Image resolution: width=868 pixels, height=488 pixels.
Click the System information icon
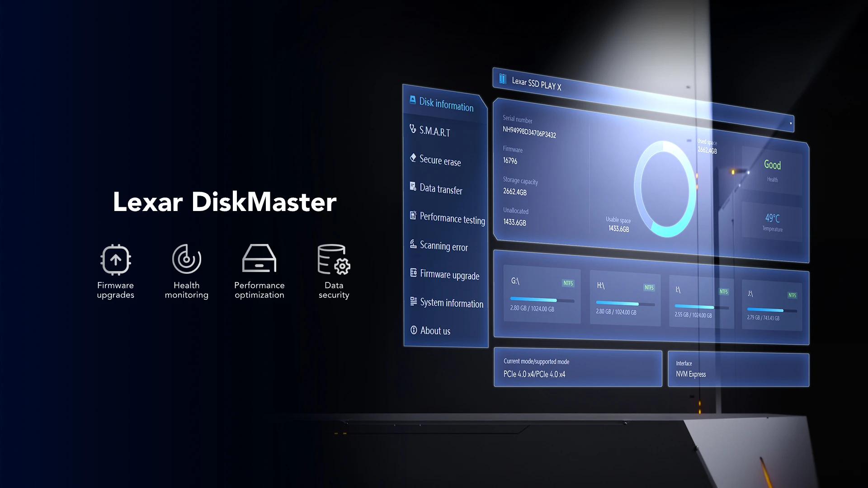coord(413,301)
